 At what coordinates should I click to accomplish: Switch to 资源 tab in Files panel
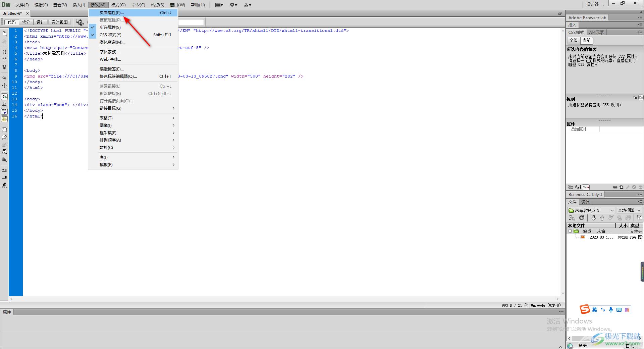pyautogui.click(x=586, y=202)
